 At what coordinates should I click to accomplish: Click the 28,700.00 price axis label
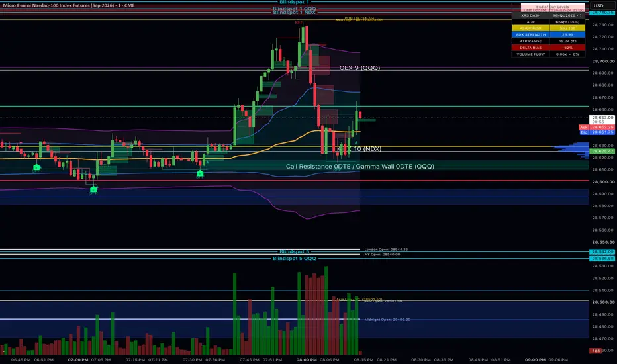(603, 62)
